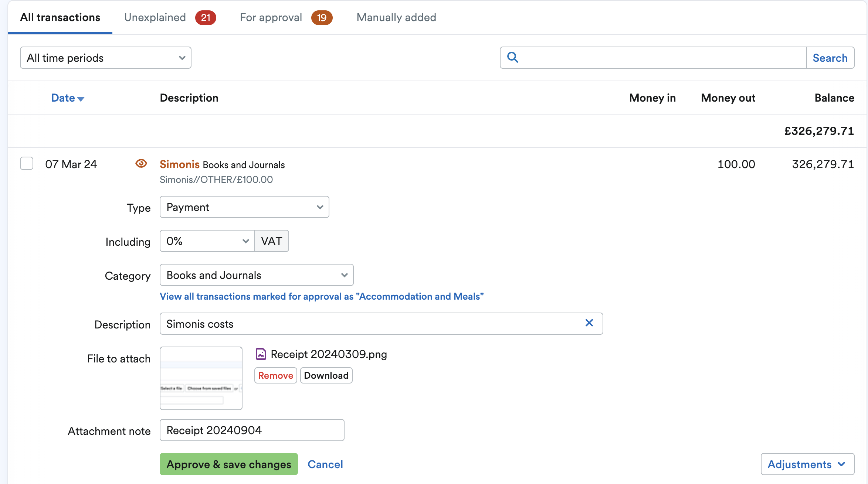868x484 pixels.
Task: Click the Date sort arrow
Action: point(81,99)
